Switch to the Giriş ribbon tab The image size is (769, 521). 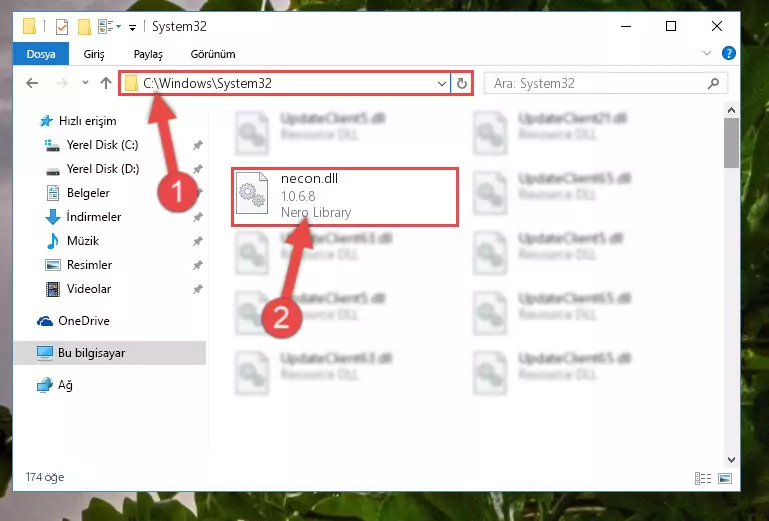tap(94, 54)
